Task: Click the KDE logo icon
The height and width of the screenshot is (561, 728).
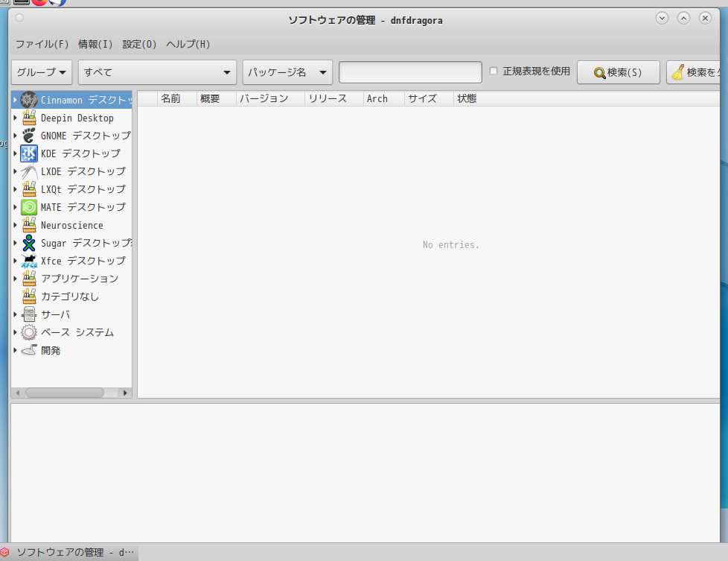Action: (29, 153)
